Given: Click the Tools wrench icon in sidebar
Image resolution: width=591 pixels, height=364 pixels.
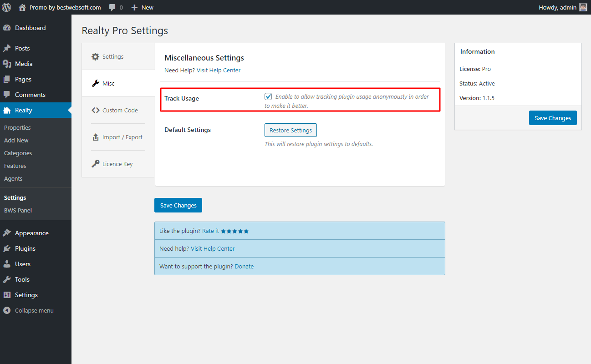Looking at the screenshot, I should pyautogui.click(x=6, y=279).
